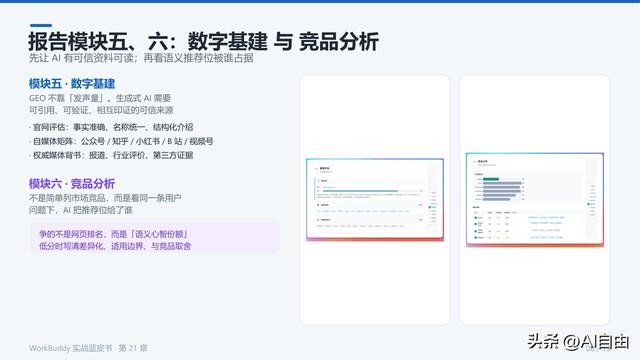The height and width of the screenshot is (360, 640).
Task: Click the bullet starting '自媒体矩阵：公众号 / 知乎'
Action: point(121,141)
